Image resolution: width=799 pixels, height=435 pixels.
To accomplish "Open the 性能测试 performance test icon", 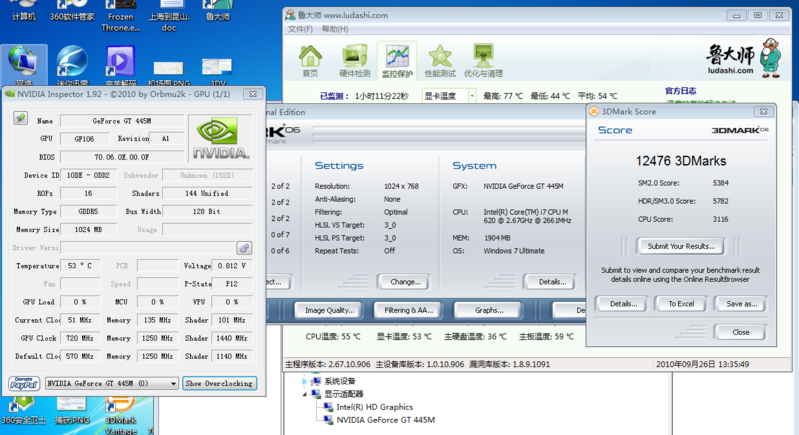I will (440, 60).
